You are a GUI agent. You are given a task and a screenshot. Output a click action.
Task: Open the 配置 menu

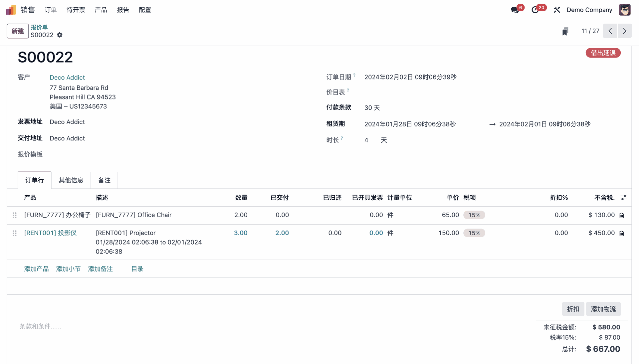tap(145, 10)
